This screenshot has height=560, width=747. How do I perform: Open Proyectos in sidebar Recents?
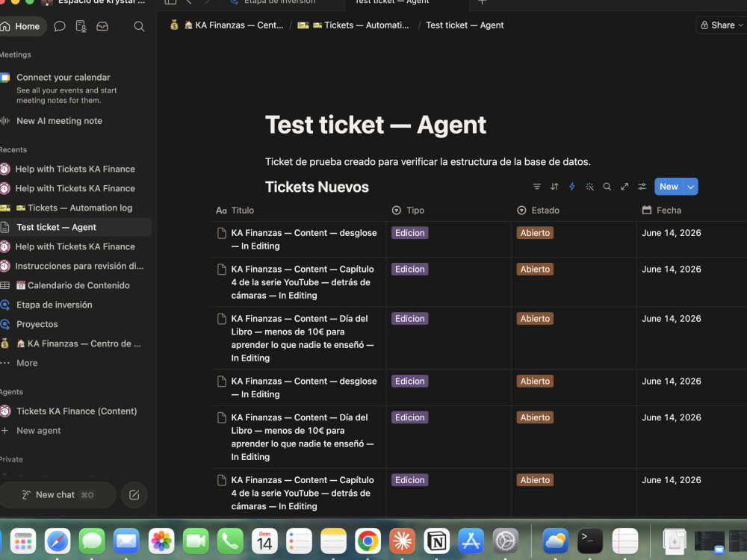pyautogui.click(x=74, y=324)
